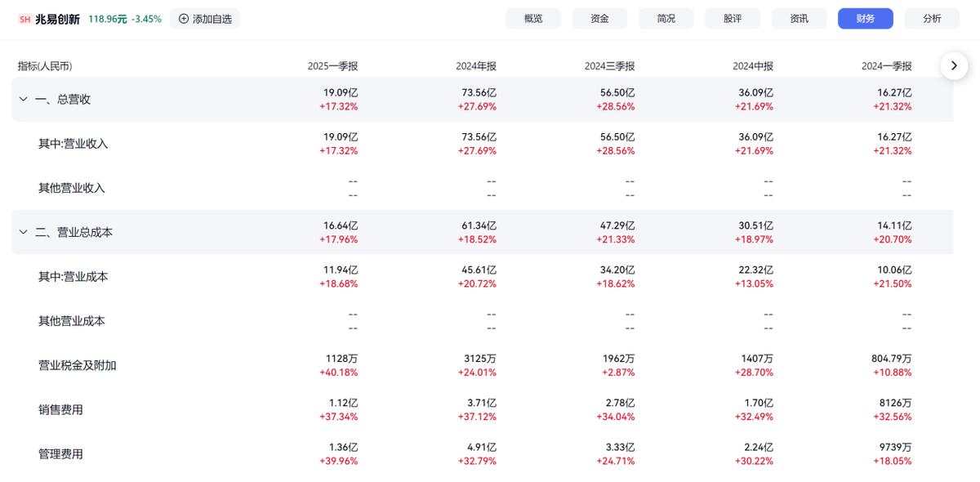This screenshot has width=980, height=482.
Task: Switch to the 资金 tab
Action: tap(599, 19)
